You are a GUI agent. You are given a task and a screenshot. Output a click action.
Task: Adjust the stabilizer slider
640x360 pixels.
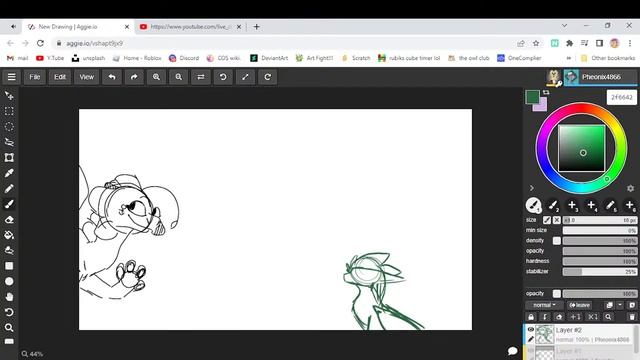[x=600, y=271]
